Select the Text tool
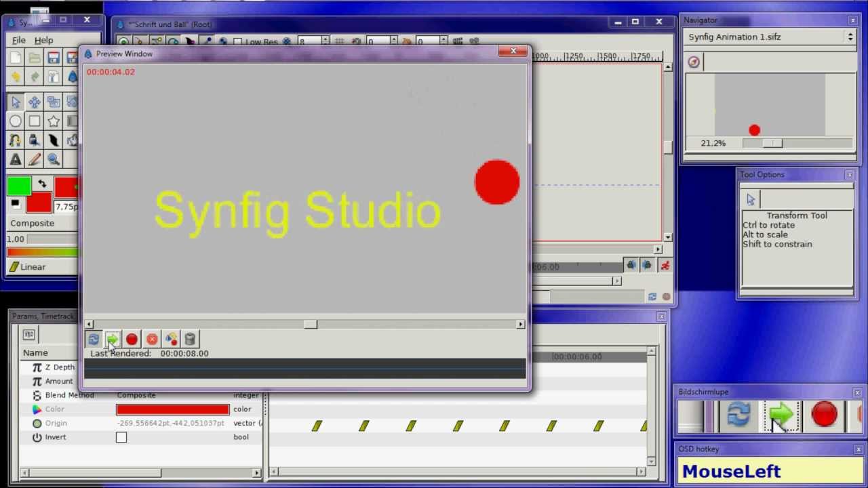Screen dimensions: 868x488 click(16, 159)
